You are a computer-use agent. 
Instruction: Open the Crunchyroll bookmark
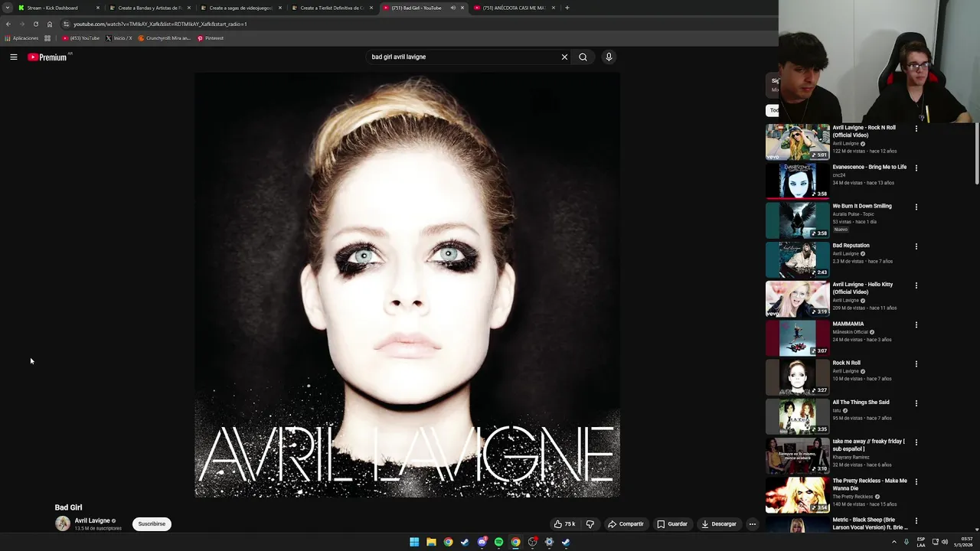coord(164,38)
